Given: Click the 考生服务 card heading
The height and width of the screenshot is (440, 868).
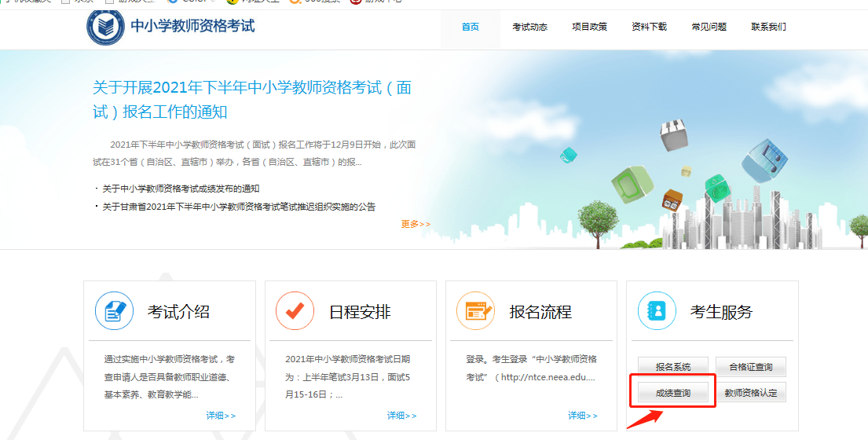Looking at the screenshot, I should (x=721, y=312).
